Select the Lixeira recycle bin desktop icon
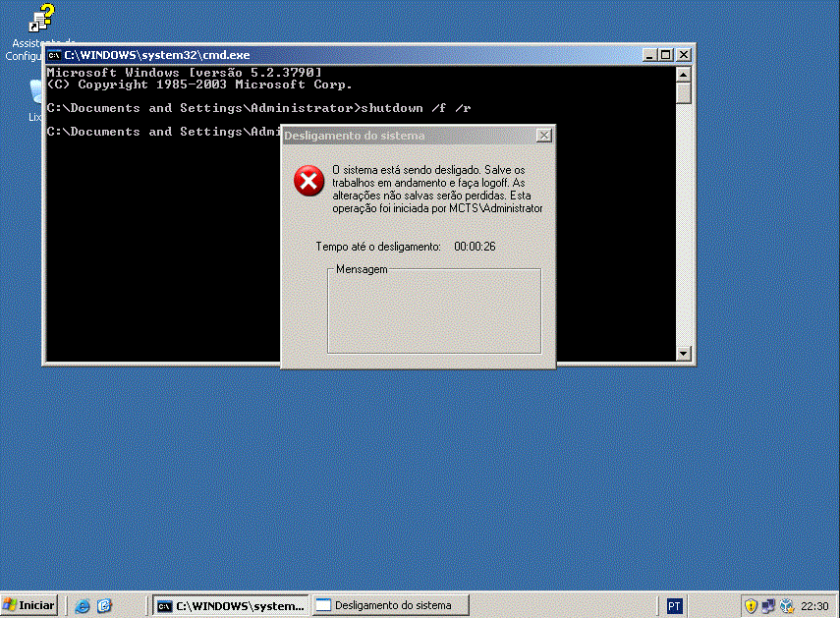The width and height of the screenshot is (840, 618). (x=35, y=100)
